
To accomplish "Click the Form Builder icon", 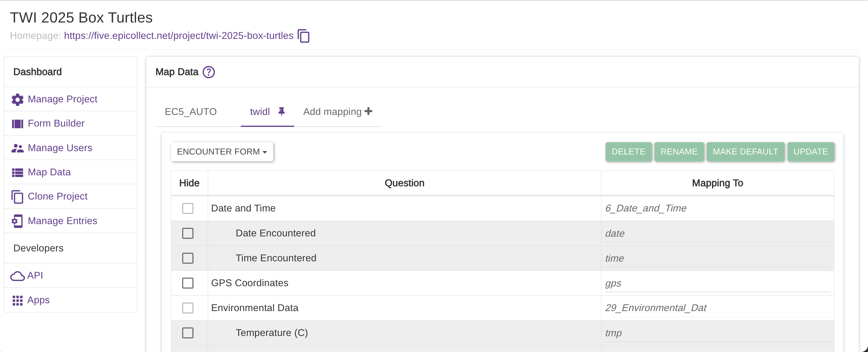I will pos(17,123).
